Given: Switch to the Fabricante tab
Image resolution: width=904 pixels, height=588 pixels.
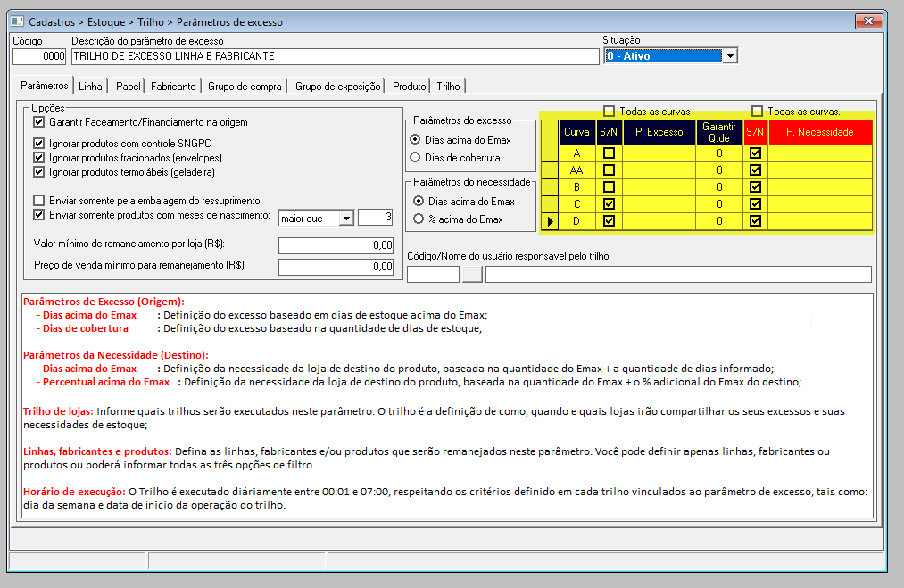Looking at the screenshot, I should click(173, 87).
